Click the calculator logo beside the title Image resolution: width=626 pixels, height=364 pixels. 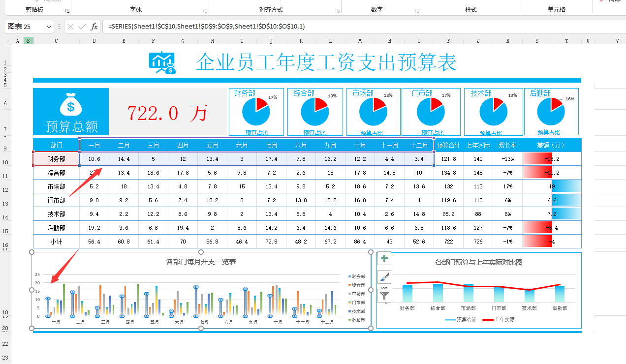(161, 61)
